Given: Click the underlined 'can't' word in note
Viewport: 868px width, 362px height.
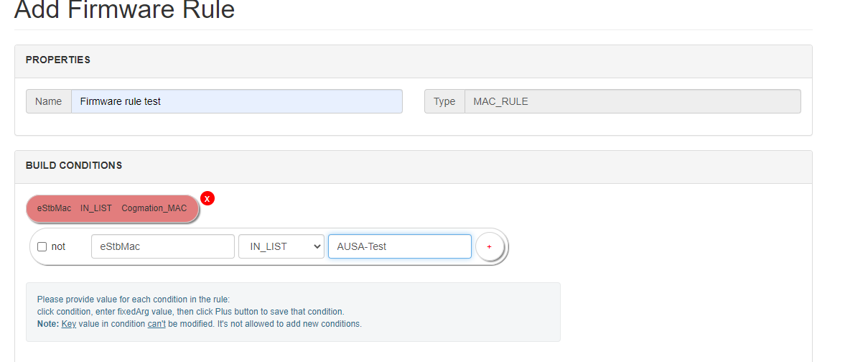Looking at the screenshot, I should [157, 324].
